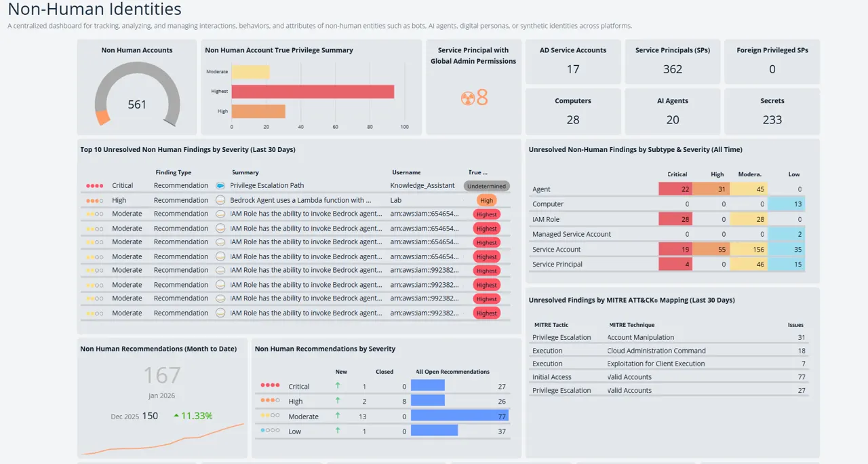Screen dimensions: 868x464
Task: Click the radiation hazard icon beside 8
Action: click(468, 98)
